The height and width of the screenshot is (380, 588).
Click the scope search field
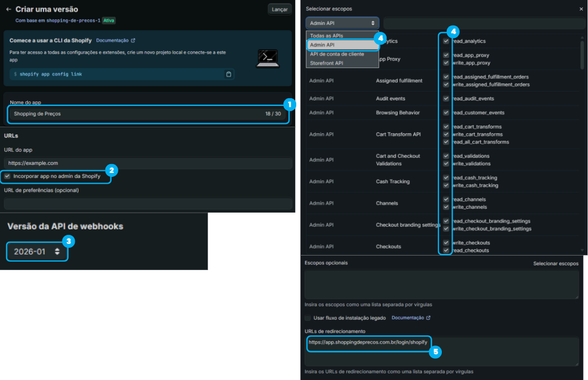click(x=484, y=23)
